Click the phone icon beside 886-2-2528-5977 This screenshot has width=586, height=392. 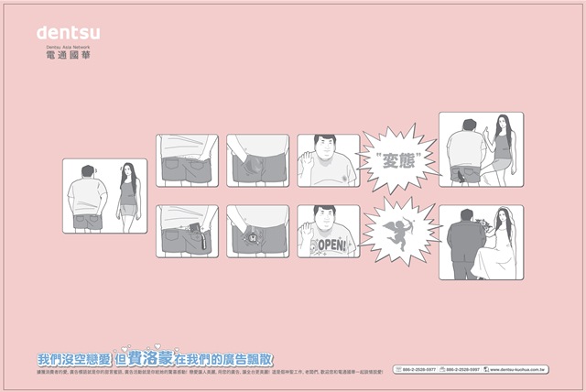tap(399, 369)
